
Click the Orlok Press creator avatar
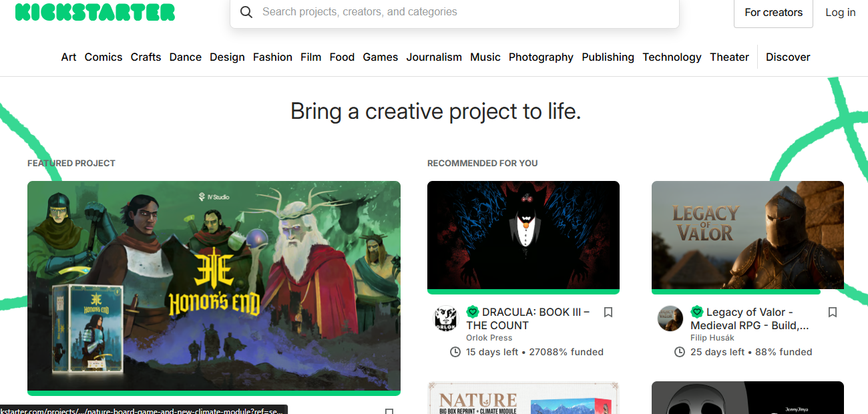pos(446,319)
